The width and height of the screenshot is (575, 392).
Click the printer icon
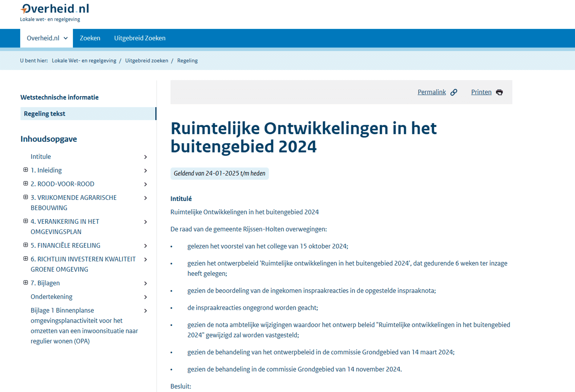(499, 92)
